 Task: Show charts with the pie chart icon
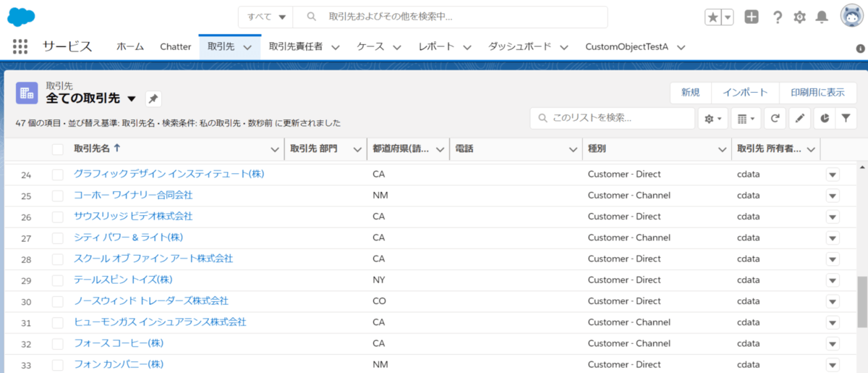pos(822,118)
